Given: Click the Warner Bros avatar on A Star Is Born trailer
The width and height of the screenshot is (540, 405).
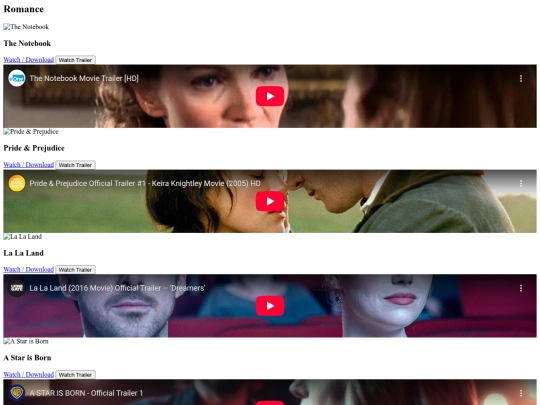Looking at the screenshot, I should [x=17, y=393].
